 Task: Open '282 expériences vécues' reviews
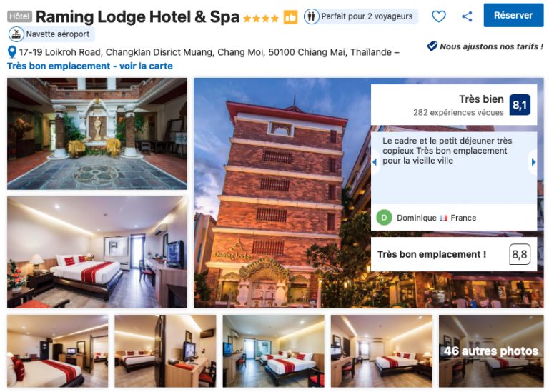[x=458, y=113]
